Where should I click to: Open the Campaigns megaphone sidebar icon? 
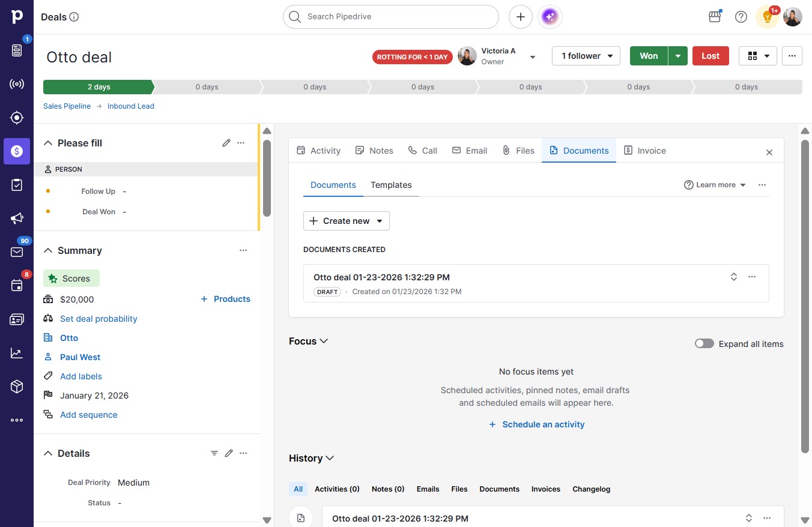click(x=17, y=218)
